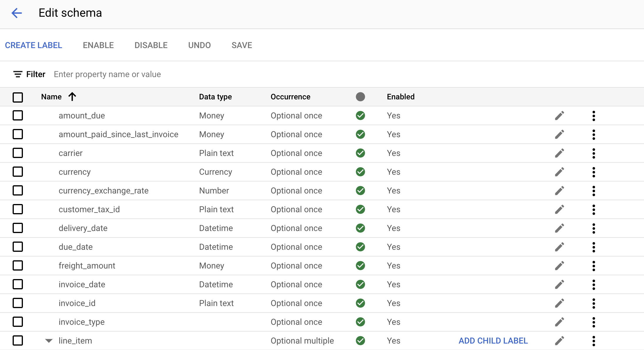Click the currency_exchange_rate label name
Viewport: 644px width, 350px height.
104,191
